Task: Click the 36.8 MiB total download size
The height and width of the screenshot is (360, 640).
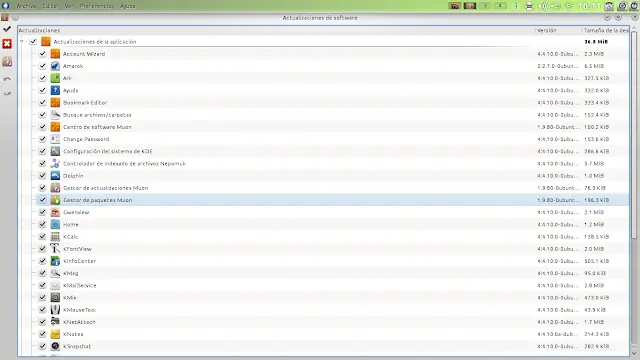Action: (596, 42)
